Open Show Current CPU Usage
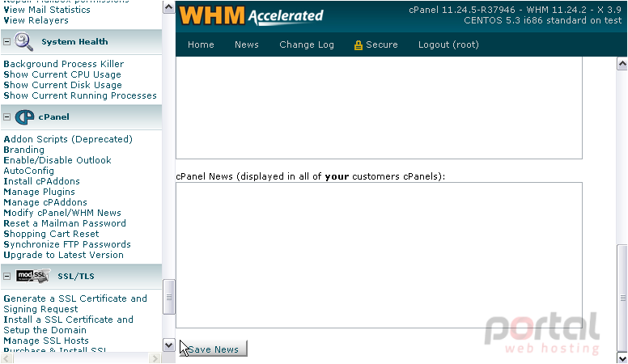 click(62, 74)
